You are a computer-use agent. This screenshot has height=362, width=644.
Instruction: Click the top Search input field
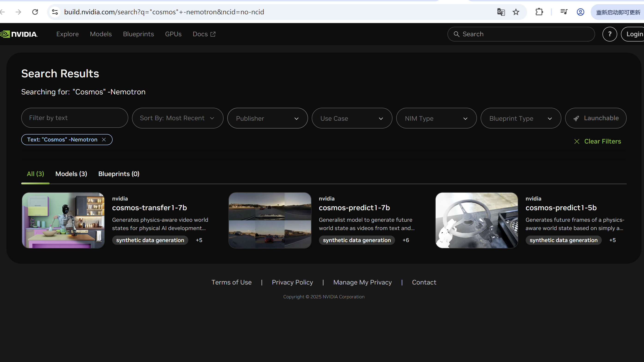pyautogui.click(x=521, y=34)
